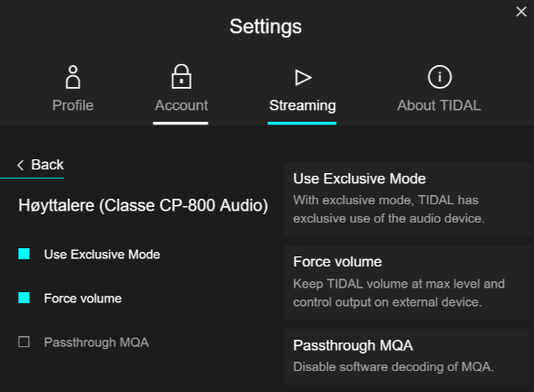The image size is (534, 392).
Task: Click the Passthrough MQA option label
Action: [x=96, y=343]
